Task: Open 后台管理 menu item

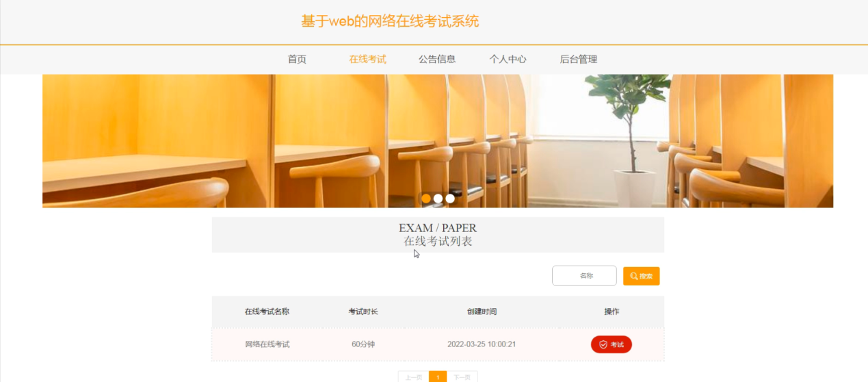Action: tap(578, 60)
